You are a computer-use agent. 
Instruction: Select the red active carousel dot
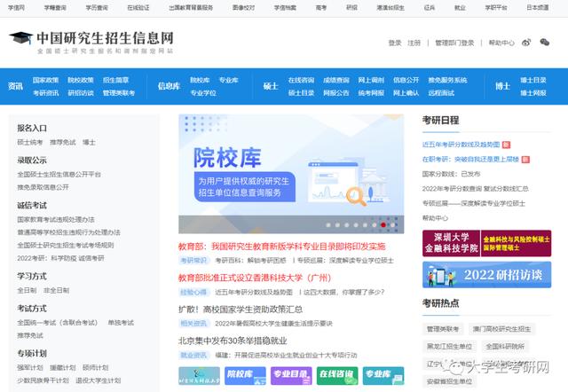click(x=383, y=224)
